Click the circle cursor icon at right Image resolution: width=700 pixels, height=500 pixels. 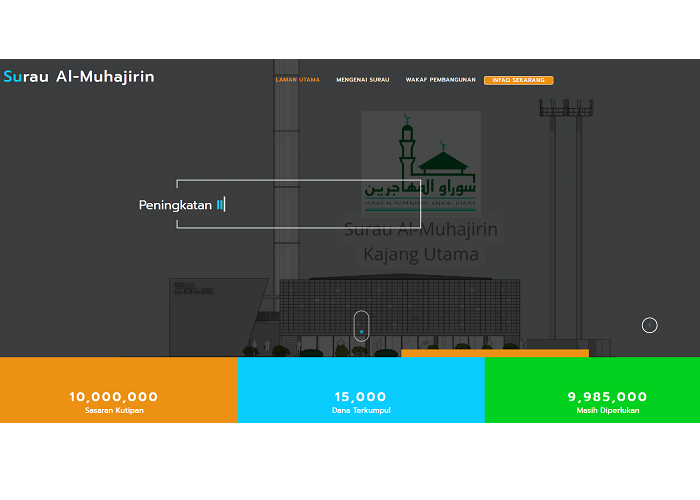pos(649,325)
